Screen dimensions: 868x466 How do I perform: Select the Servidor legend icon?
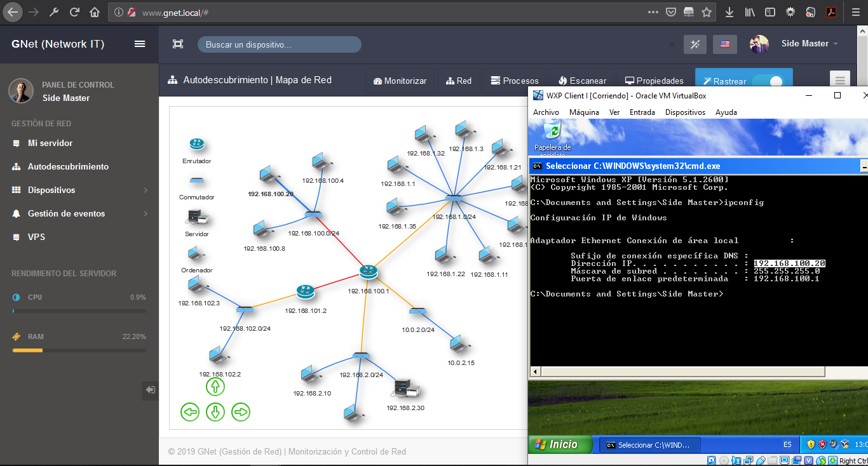pyautogui.click(x=196, y=217)
